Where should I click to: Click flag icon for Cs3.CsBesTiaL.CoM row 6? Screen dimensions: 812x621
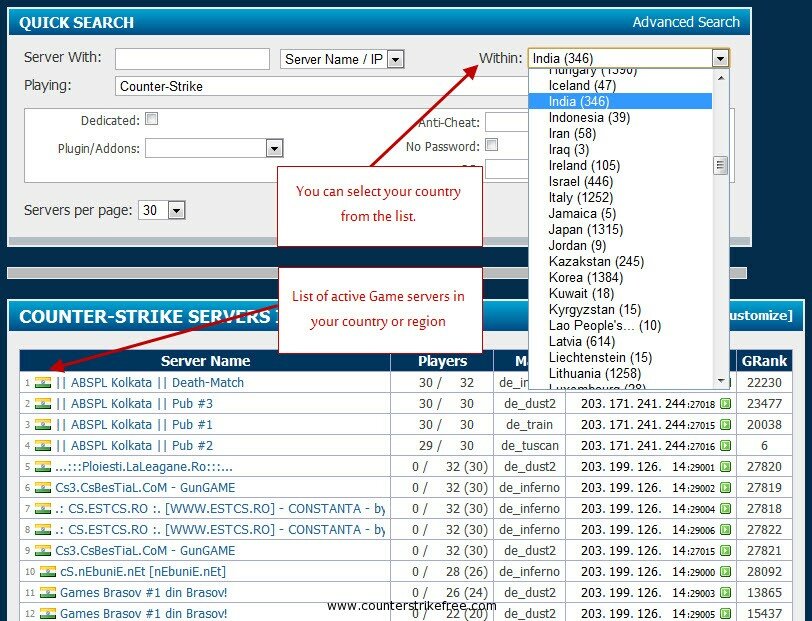(x=42, y=488)
